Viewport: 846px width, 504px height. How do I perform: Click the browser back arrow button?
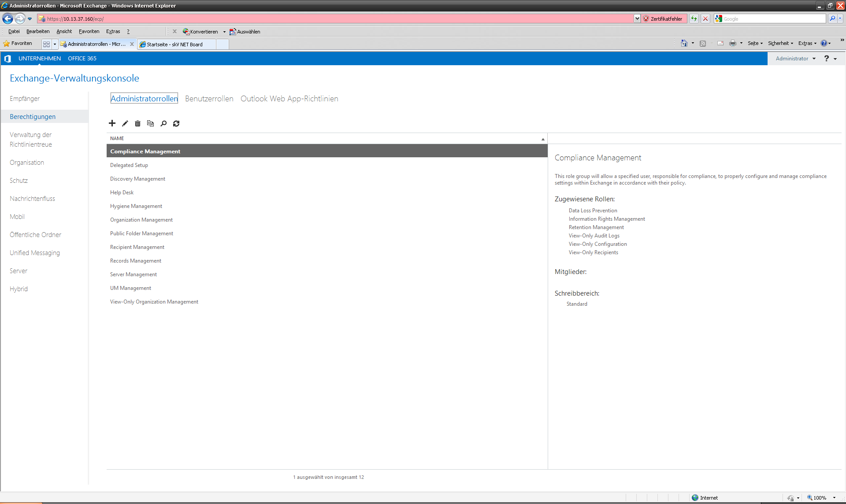point(7,19)
